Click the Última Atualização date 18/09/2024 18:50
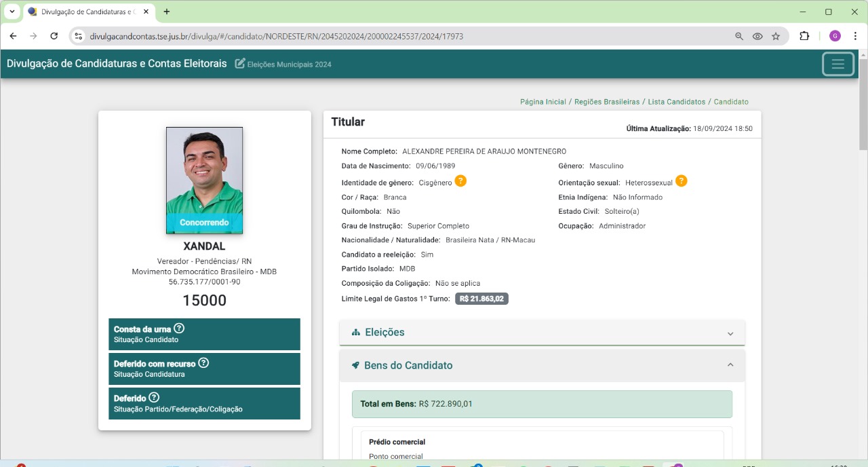This screenshot has height=467, width=868. point(723,129)
